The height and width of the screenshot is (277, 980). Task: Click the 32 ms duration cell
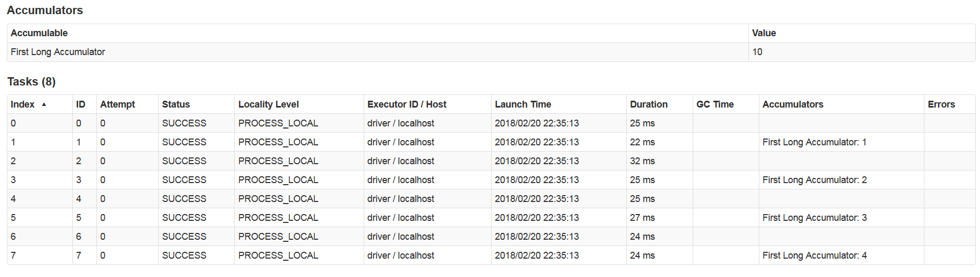[x=642, y=161]
